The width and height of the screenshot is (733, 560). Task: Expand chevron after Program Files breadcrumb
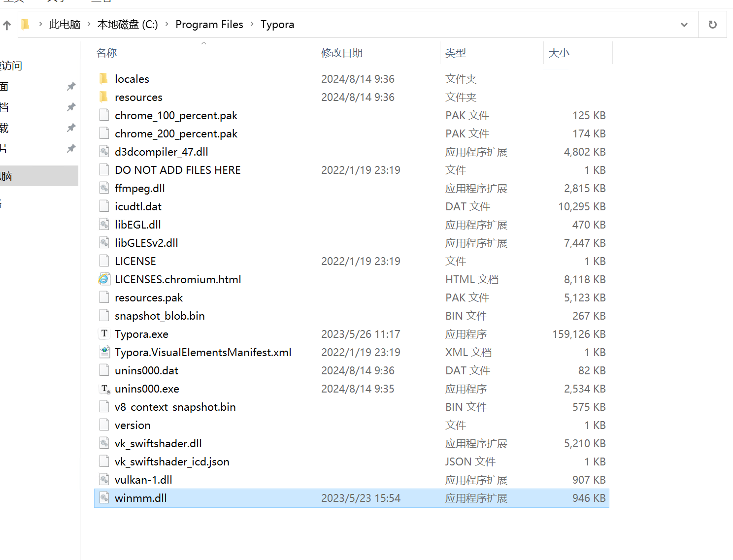[x=252, y=24]
